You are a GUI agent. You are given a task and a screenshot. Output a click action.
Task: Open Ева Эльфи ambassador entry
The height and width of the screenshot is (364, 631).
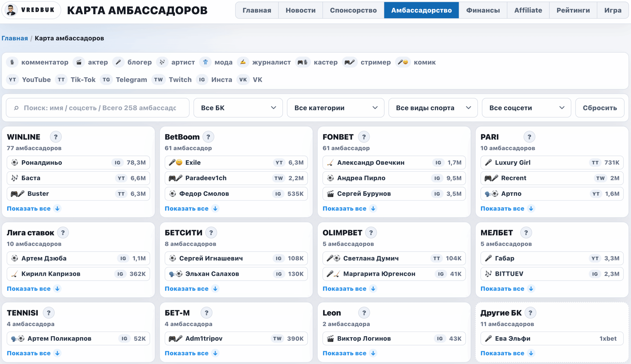coord(552,338)
